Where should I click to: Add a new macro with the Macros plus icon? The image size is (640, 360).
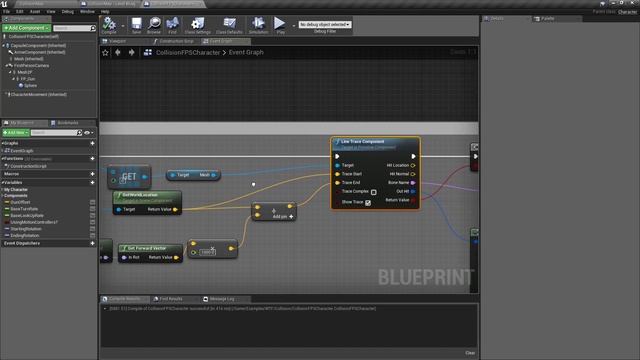92,174
